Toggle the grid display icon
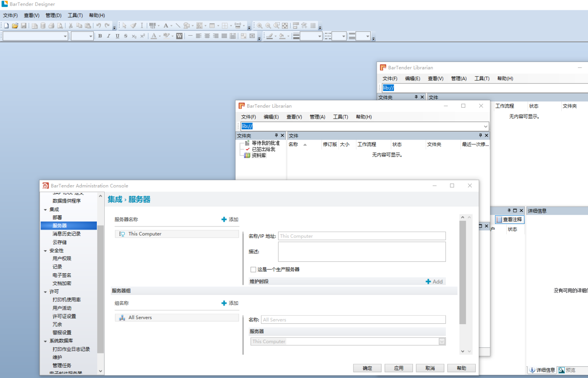Image resolution: width=588 pixels, height=378 pixels. (313, 26)
